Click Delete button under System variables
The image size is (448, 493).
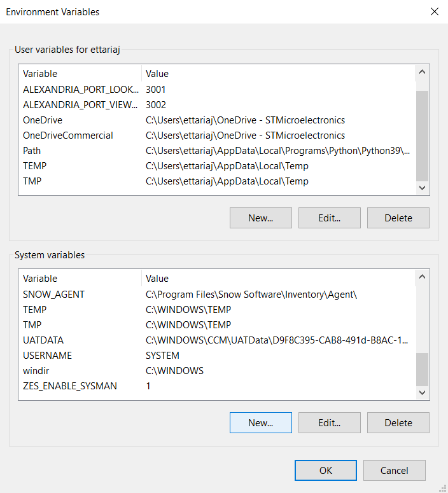[x=398, y=422]
